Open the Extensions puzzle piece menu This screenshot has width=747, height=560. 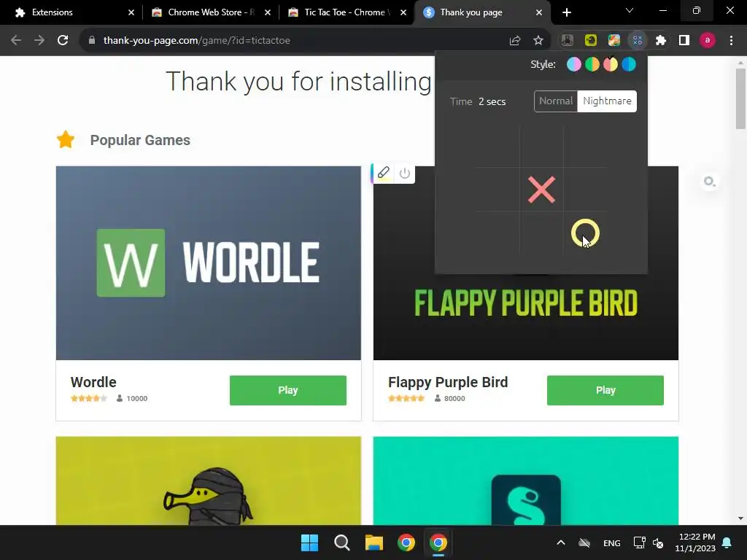(661, 41)
